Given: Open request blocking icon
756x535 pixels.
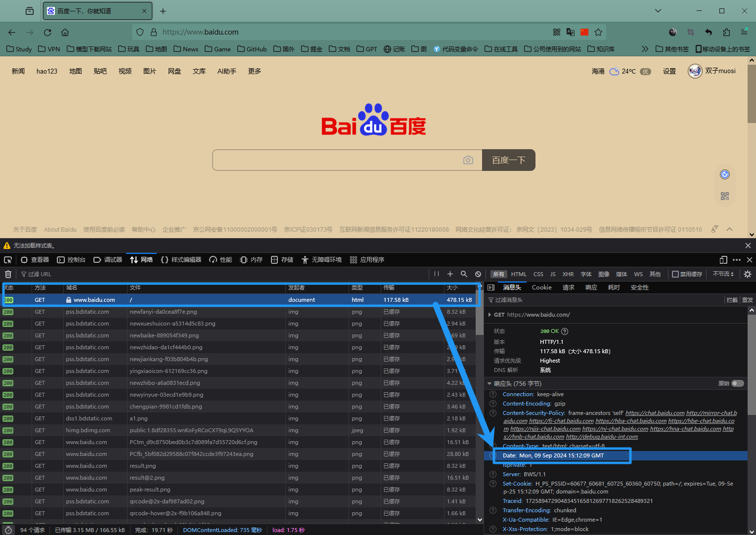Looking at the screenshot, I should click(478, 274).
